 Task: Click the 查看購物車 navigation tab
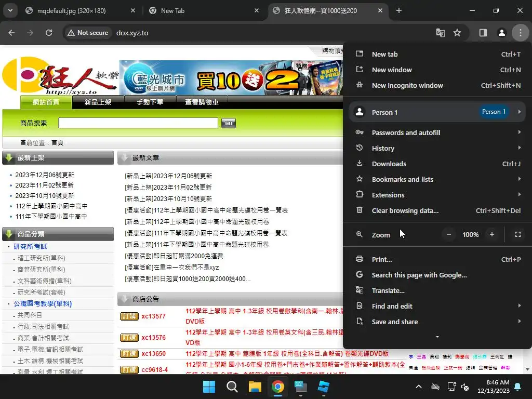[x=202, y=102]
